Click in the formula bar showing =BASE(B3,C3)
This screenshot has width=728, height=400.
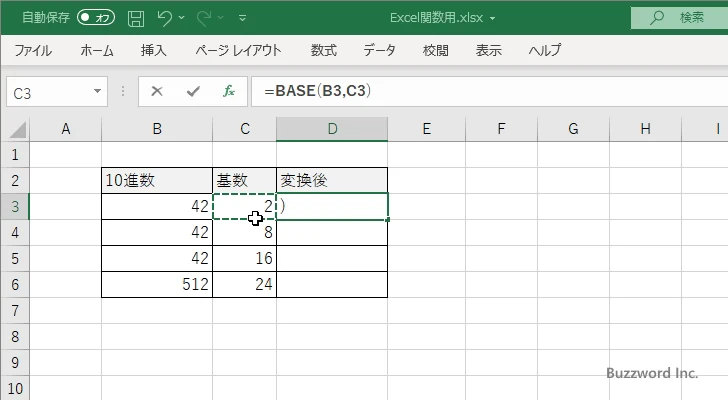[490, 91]
